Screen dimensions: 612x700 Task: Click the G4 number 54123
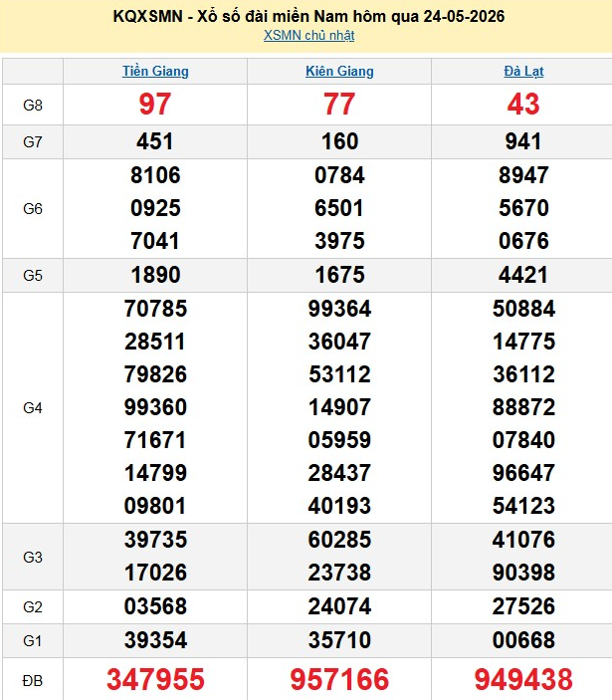[x=523, y=506]
